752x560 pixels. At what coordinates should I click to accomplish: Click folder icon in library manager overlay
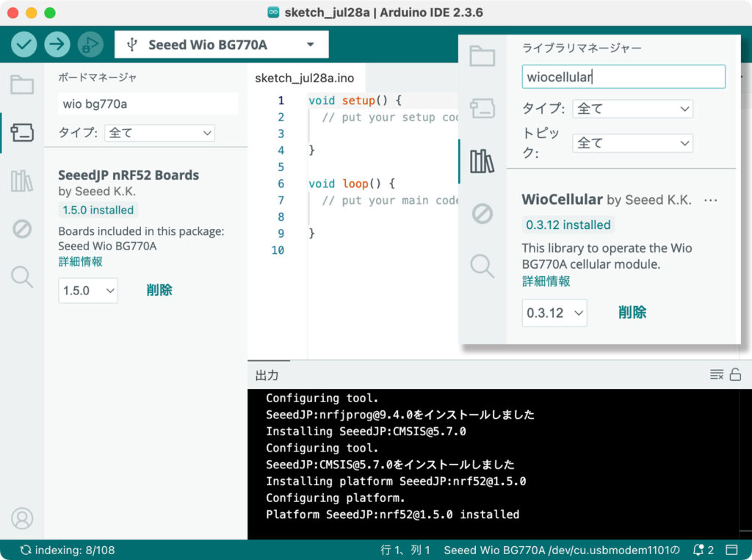coord(482,56)
